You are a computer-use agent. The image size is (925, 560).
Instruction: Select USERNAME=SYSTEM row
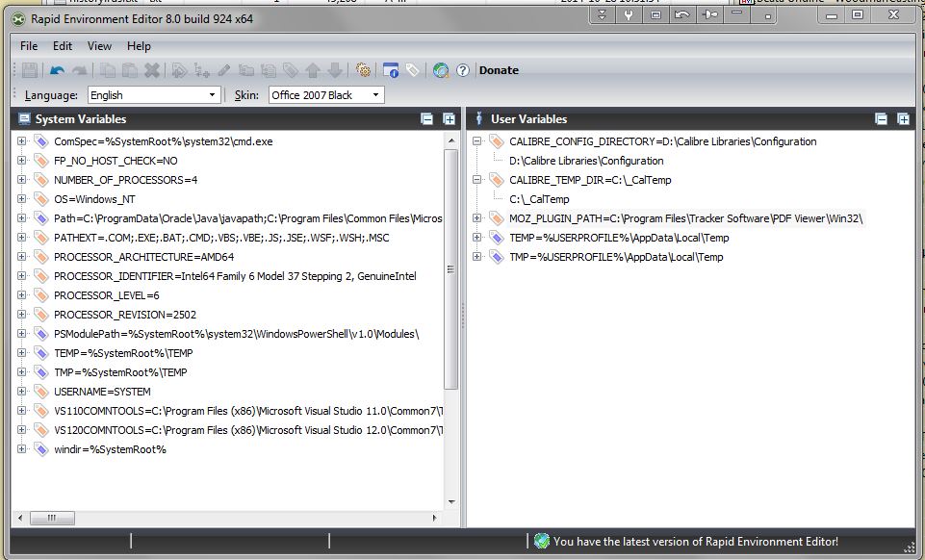(102, 392)
